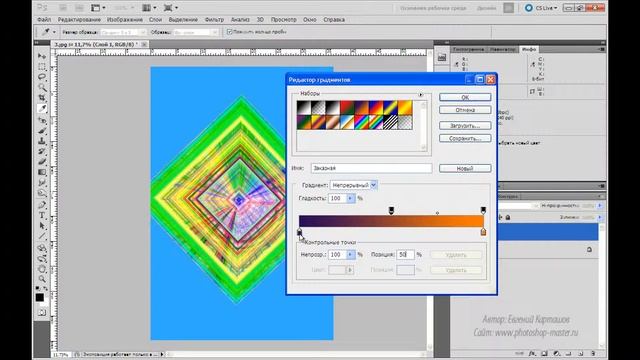Select the Spot Healing Brush tool
Viewport: 640px width, 360px height.
tap(42, 120)
